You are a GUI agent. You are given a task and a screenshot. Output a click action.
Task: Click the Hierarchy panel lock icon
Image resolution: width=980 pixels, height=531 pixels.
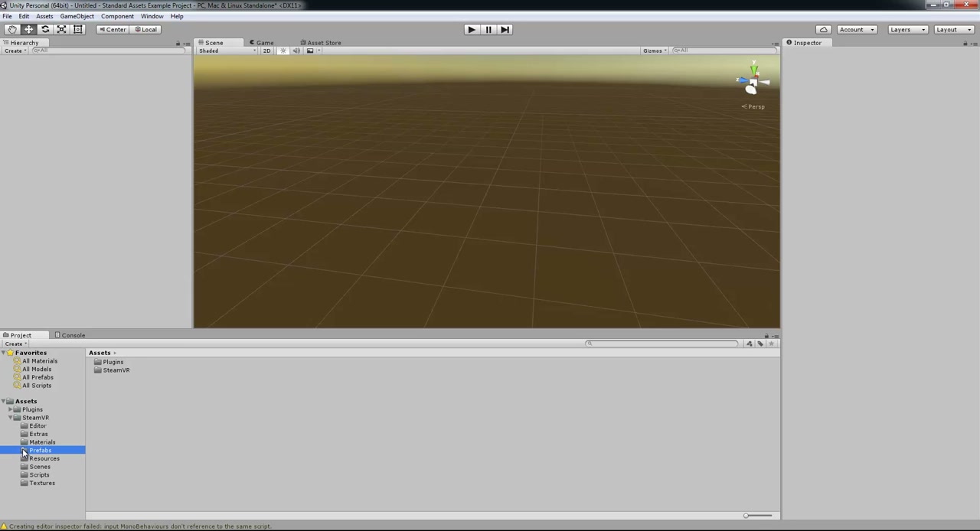click(x=178, y=43)
